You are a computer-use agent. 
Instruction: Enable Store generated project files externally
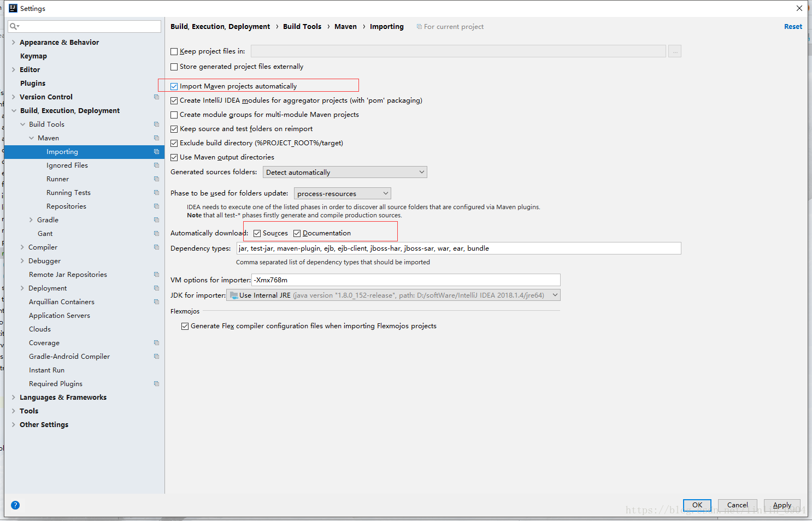click(x=174, y=67)
